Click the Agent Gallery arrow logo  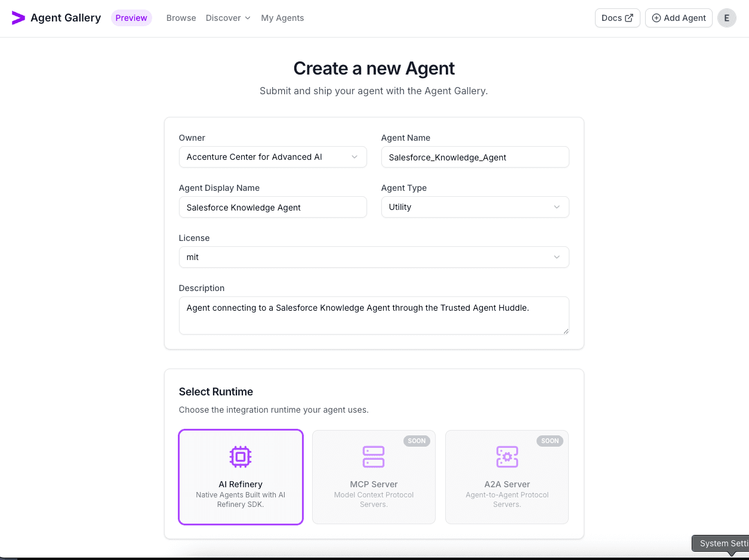[x=19, y=17]
